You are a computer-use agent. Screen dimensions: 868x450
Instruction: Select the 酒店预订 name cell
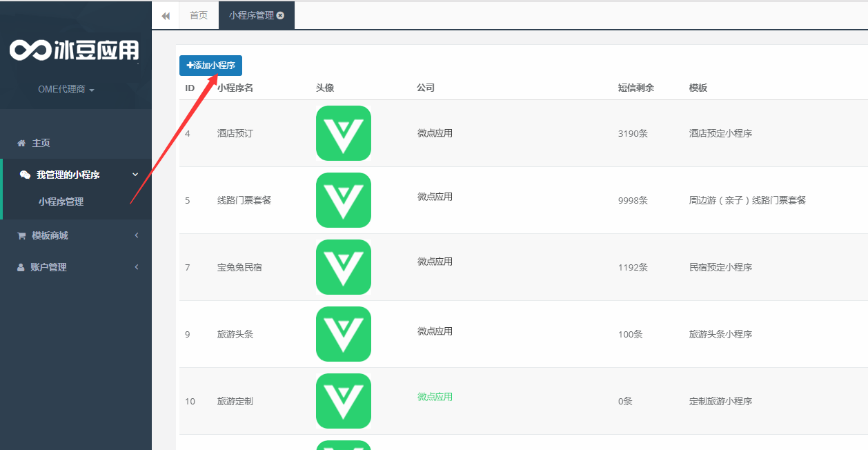pyautogui.click(x=235, y=133)
